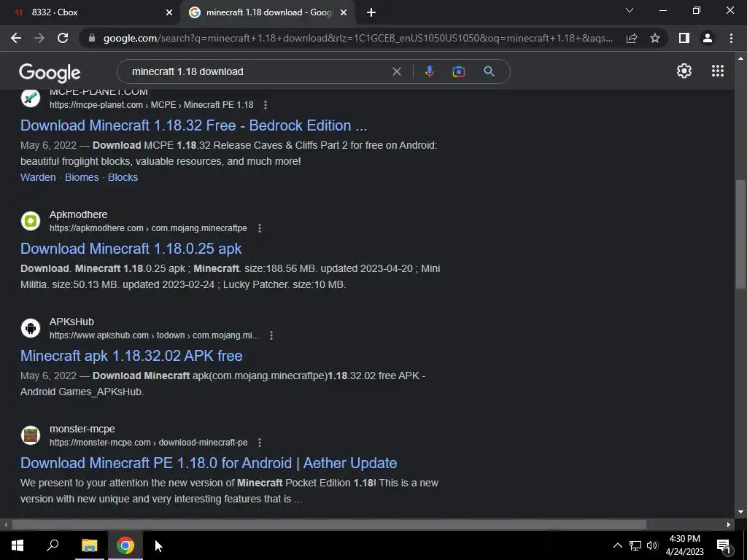Open Windows taskbar search
Viewport: 747px width, 560px height.
53,545
